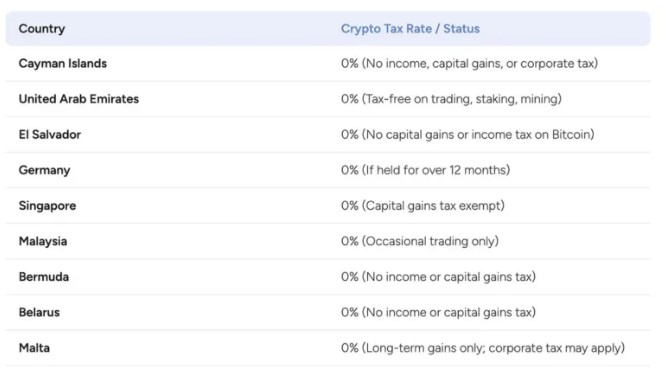Select the Cayman Islands country cell

[62, 64]
